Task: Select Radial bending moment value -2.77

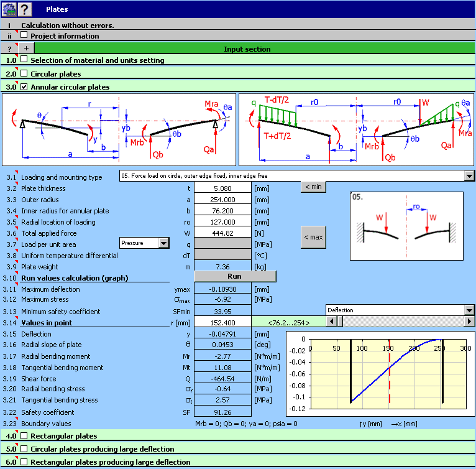Action: tap(222, 356)
